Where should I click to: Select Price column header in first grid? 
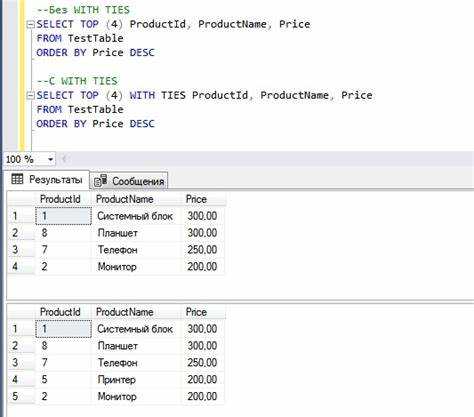(203, 199)
